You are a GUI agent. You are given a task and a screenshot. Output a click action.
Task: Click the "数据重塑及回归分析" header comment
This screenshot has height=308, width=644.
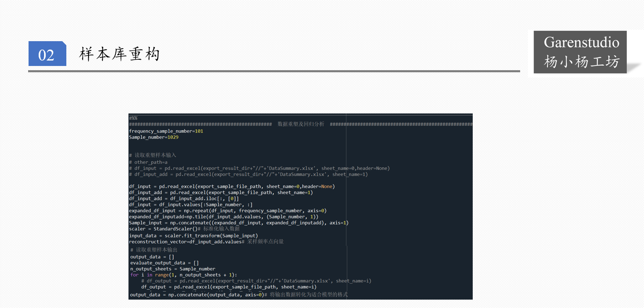tap(301, 124)
